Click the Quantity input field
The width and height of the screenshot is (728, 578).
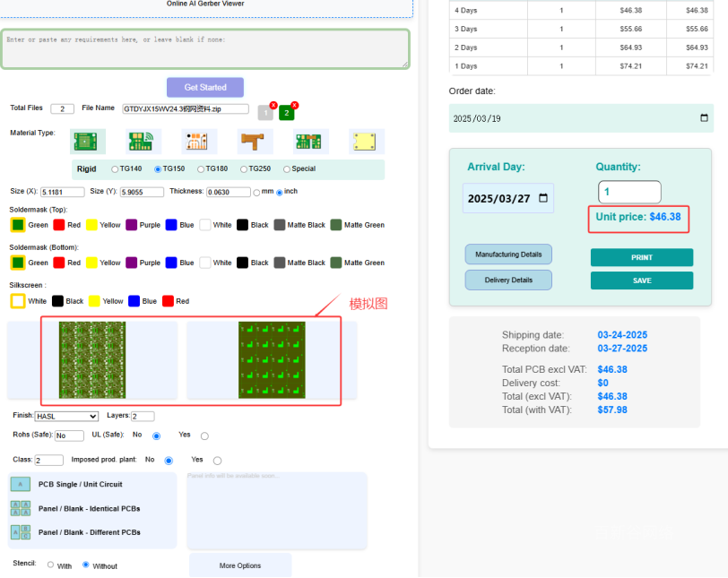click(628, 192)
